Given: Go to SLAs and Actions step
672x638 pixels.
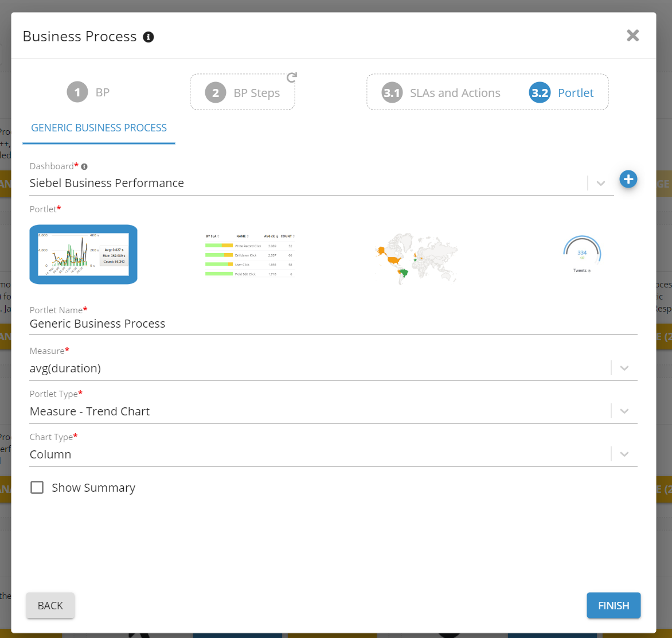Looking at the screenshot, I should [442, 93].
